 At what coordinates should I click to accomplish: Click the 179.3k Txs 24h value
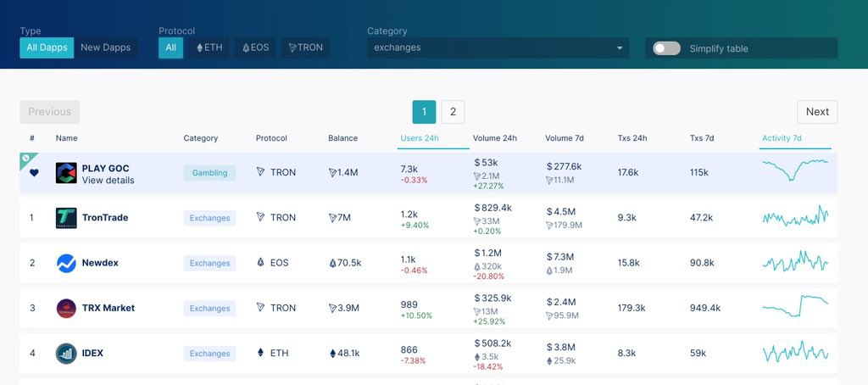click(632, 308)
